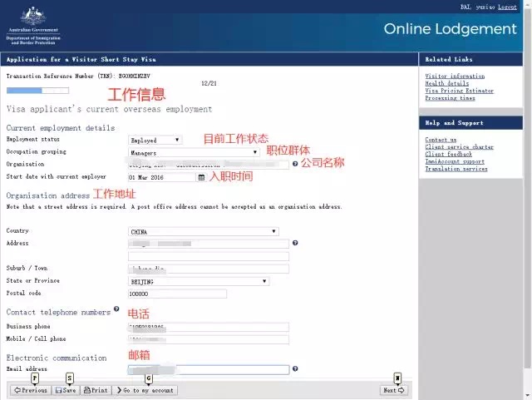Open the Contact us link
Viewport: 532px width, 400px height.
pyautogui.click(x=441, y=140)
